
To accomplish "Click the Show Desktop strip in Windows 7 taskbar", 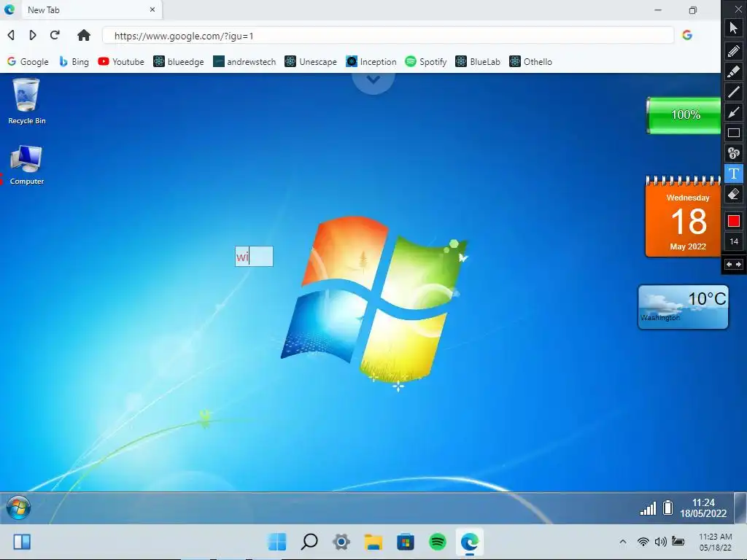I will click(x=740, y=507).
